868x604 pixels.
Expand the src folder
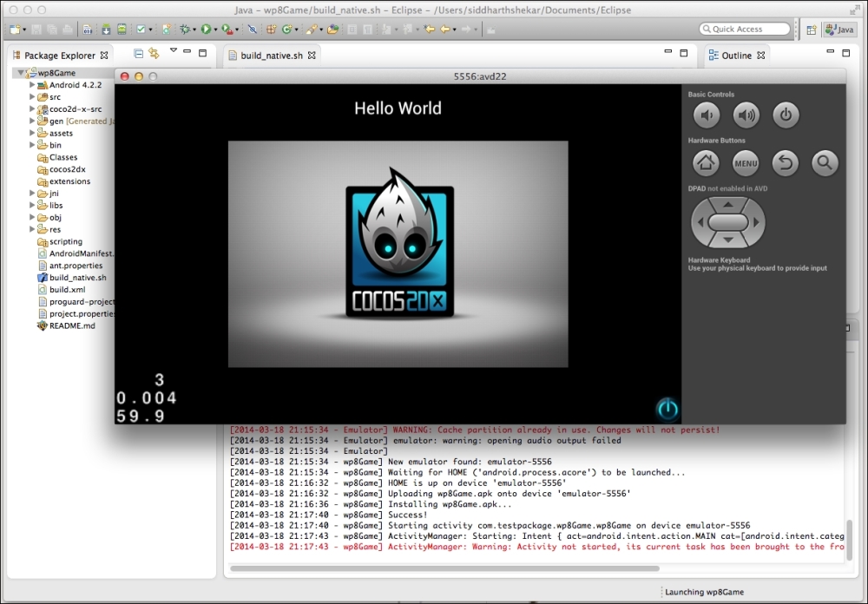click(32, 97)
